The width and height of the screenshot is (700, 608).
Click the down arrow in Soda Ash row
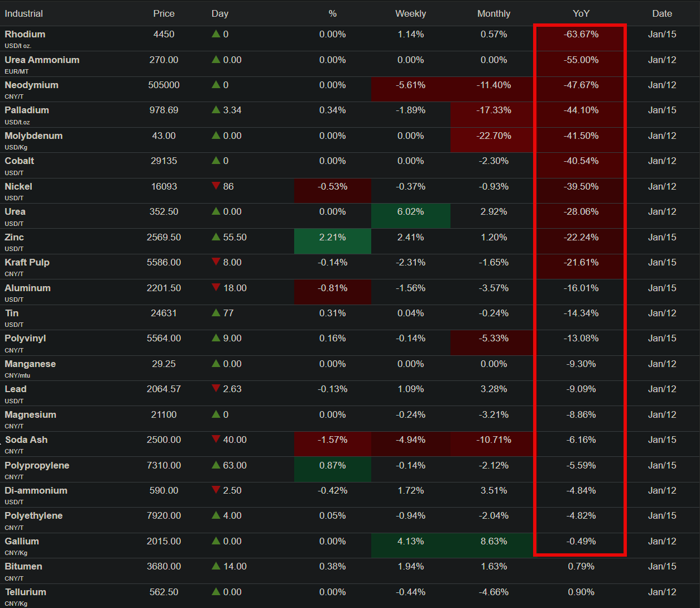tap(216, 439)
